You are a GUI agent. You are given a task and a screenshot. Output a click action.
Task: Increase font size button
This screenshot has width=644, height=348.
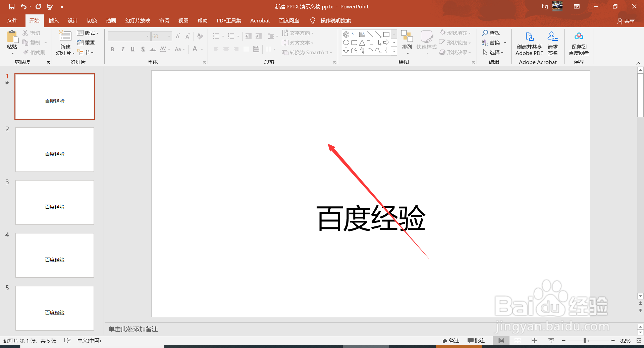pyautogui.click(x=178, y=36)
